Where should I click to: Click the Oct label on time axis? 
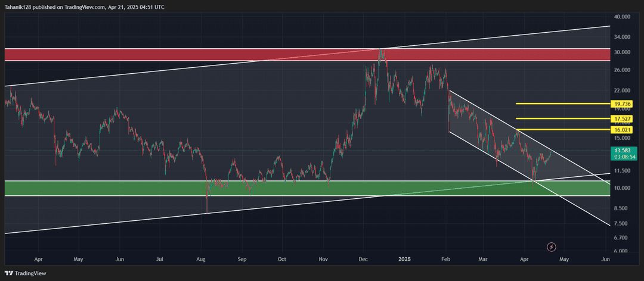point(281,259)
